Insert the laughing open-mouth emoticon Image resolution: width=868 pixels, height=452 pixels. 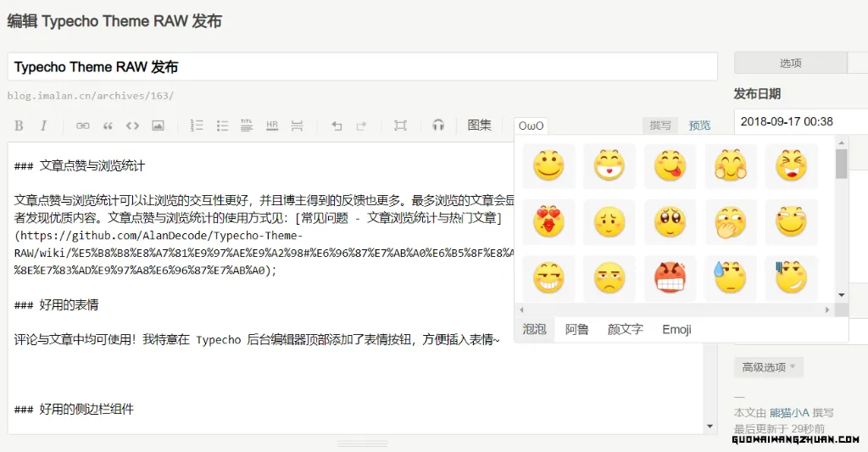(x=609, y=165)
